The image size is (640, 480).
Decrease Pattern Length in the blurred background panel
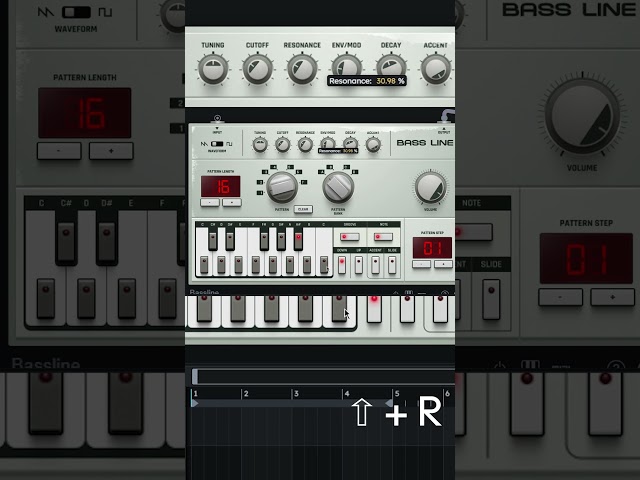[x=59, y=151]
